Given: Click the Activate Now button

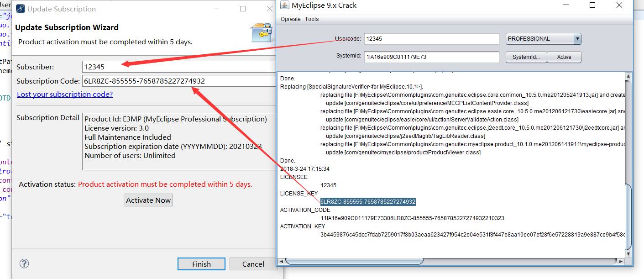Looking at the screenshot, I should pyautogui.click(x=148, y=200).
